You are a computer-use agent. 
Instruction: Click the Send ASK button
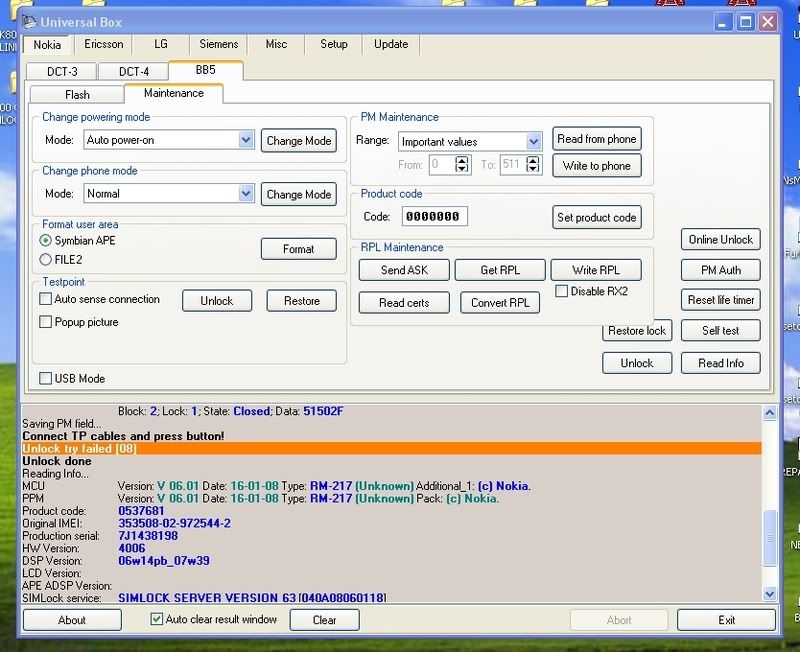coord(404,270)
